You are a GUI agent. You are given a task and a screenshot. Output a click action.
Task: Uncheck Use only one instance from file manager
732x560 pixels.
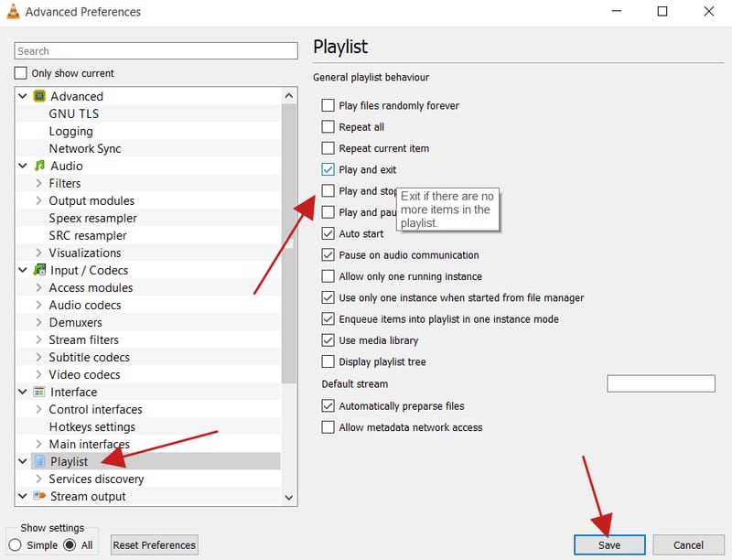click(x=328, y=297)
